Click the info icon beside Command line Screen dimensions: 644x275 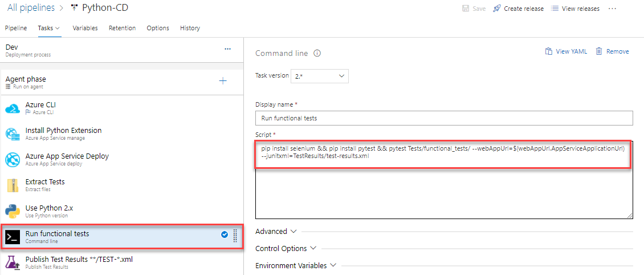317,54
